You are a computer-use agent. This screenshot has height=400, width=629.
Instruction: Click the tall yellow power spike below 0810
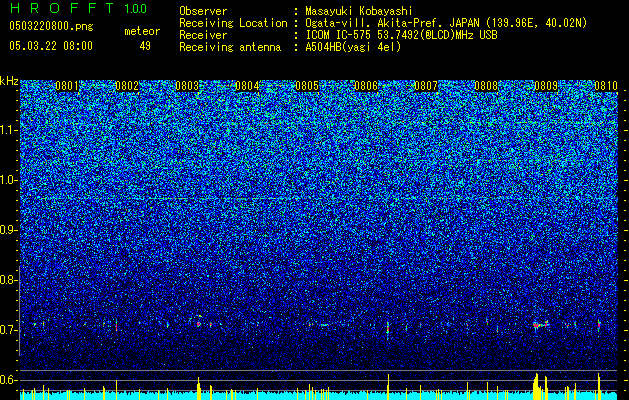pyautogui.click(x=599, y=386)
